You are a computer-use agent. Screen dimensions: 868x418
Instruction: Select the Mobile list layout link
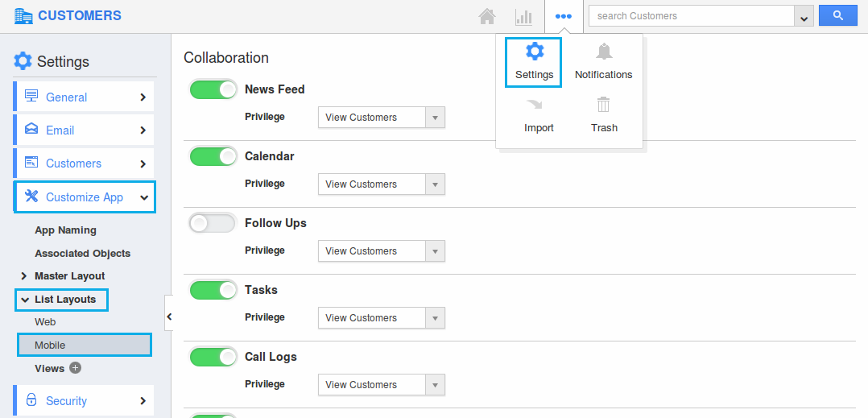coord(50,345)
